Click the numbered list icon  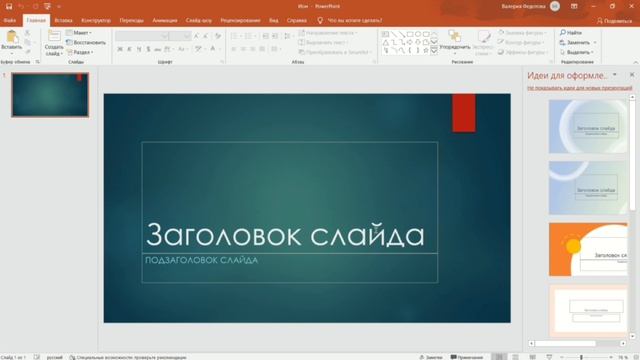point(248,36)
